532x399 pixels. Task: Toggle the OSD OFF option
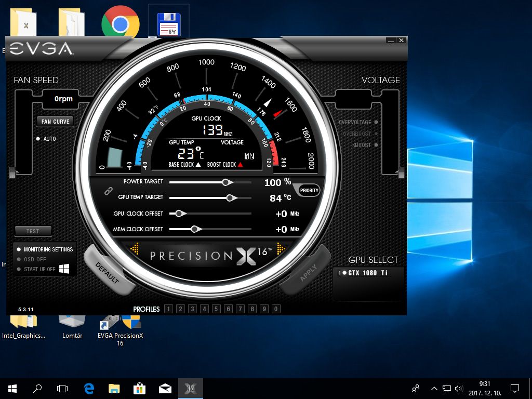tap(32, 259)
